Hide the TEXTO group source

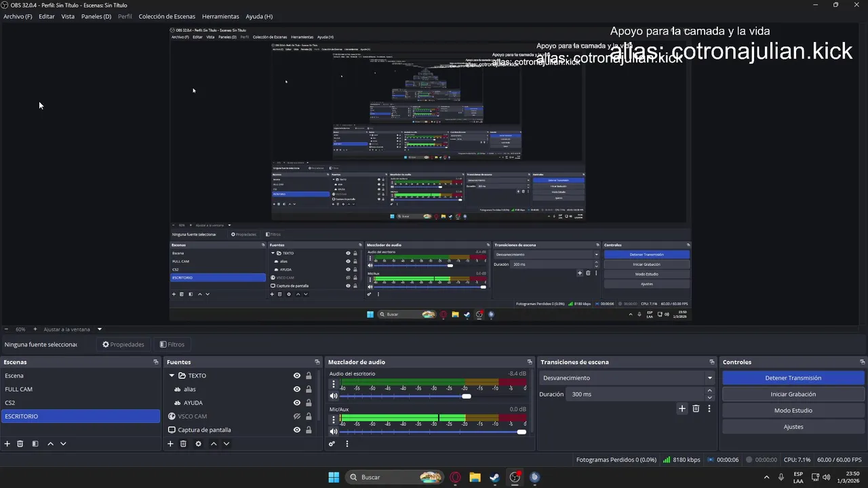(x=296, y=375)
